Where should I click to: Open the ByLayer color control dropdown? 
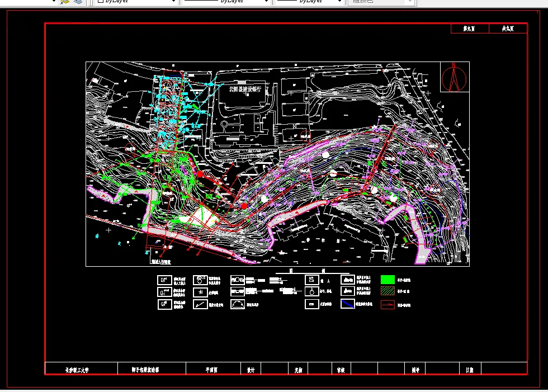click(136, 2)
